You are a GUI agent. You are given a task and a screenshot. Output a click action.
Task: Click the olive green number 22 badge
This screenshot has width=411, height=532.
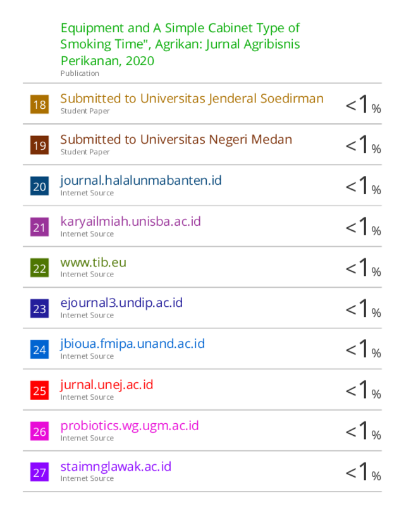click(x=39, y=268)
